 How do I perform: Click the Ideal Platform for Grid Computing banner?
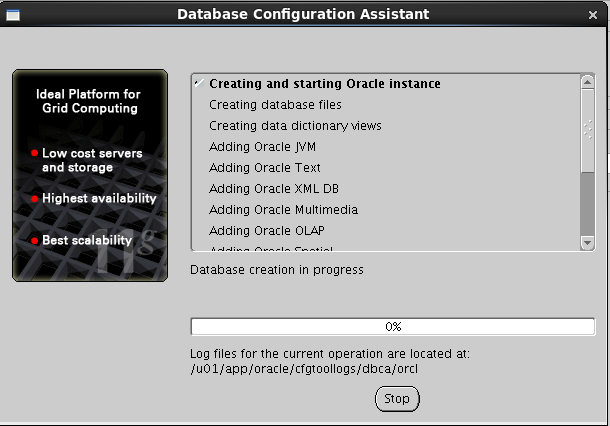[90, 175]
